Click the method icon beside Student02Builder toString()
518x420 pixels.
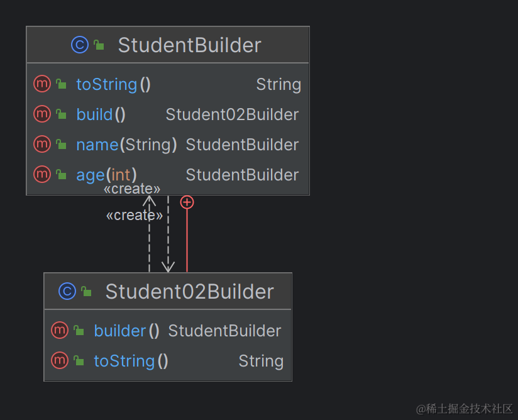tap(60, 360)
